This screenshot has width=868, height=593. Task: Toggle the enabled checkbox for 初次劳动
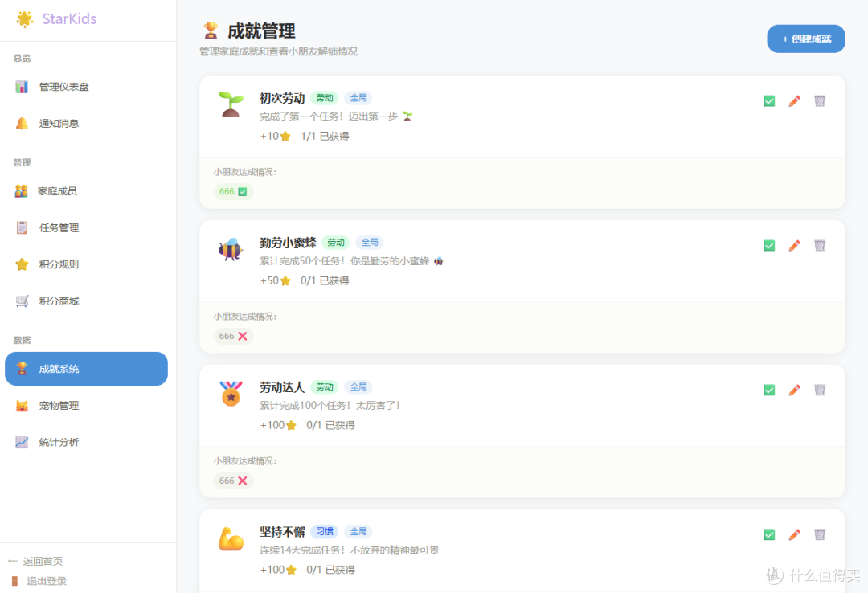(769, 100)
